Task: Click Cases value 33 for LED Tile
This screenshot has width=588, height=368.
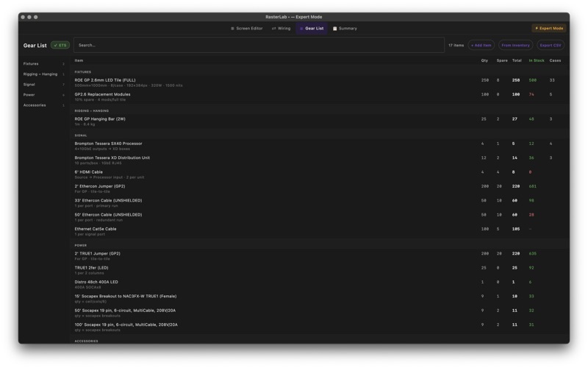Action: 552,80
